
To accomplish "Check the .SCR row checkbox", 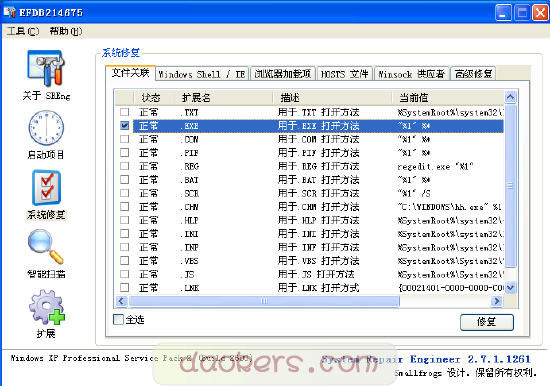I will click(125, 193).
